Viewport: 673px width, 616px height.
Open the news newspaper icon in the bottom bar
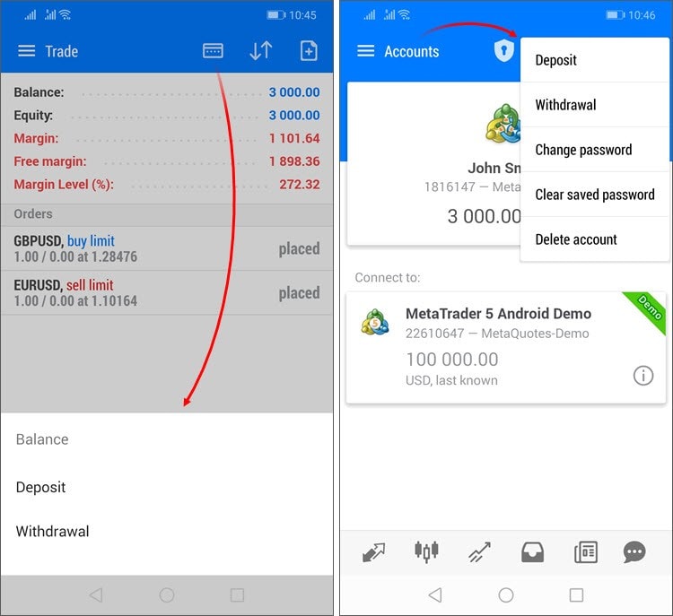point(585,553)
